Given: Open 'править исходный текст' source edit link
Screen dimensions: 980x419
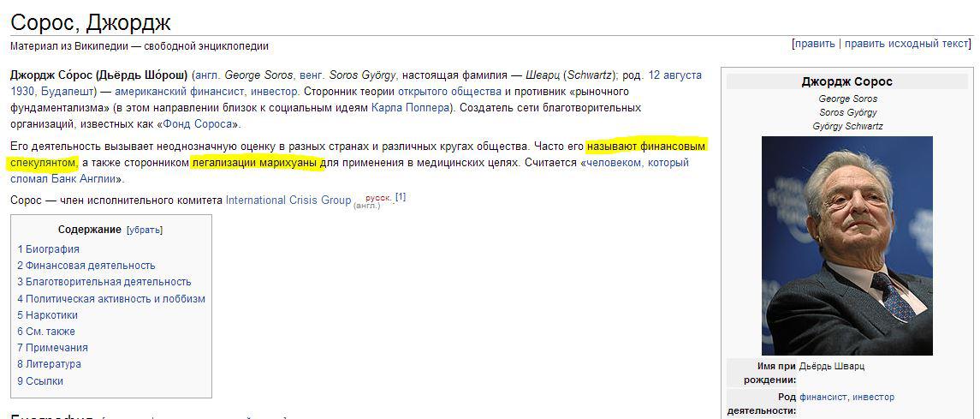Looking at the screenshot, I should click(x=906, y=44).
